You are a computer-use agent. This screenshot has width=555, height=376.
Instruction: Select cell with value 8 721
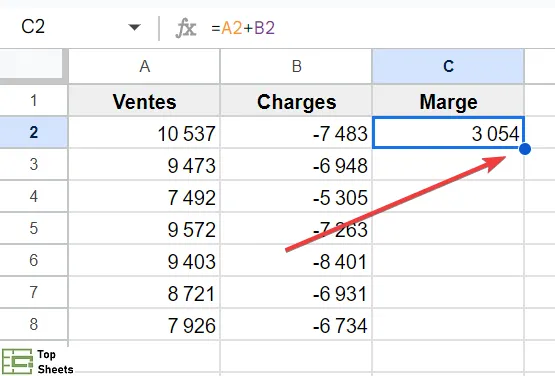coord(144,292)
